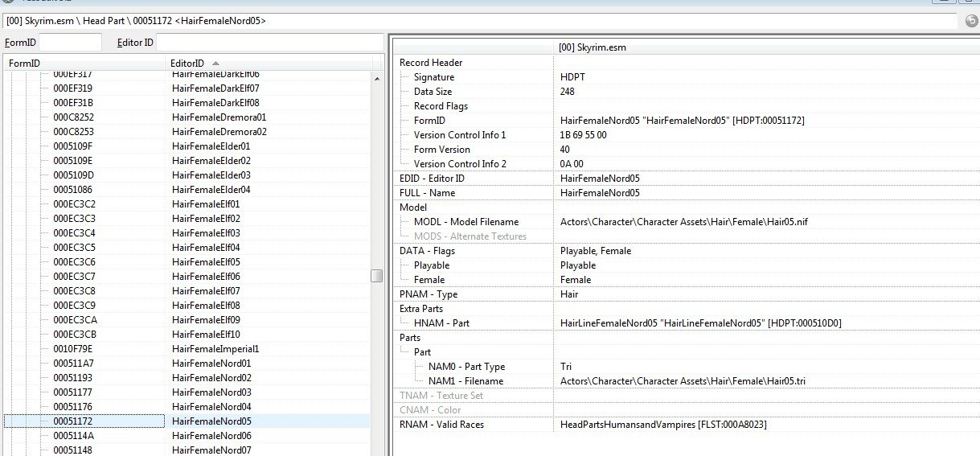Select HairFemaleNord03 row

tap(187, 392)
